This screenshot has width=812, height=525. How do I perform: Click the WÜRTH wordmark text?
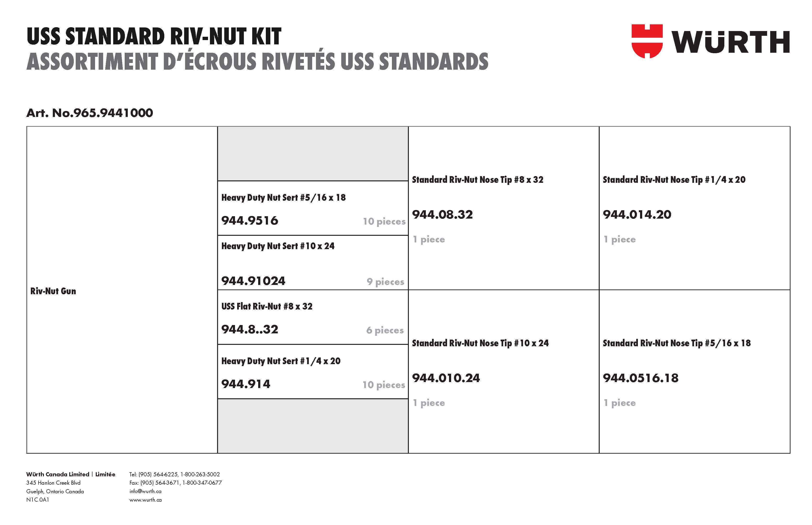(x=731, y=42)
